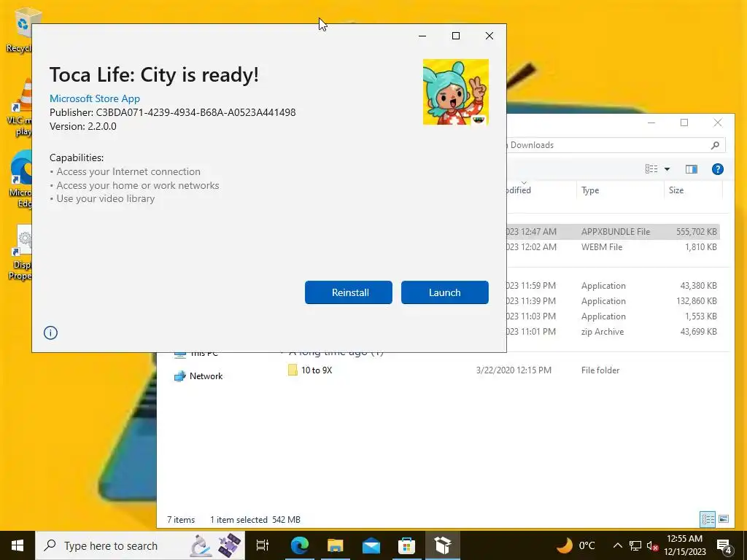Switch to details view in status bar
Viewport: 747px width, 560px height.
click(708, 519)
